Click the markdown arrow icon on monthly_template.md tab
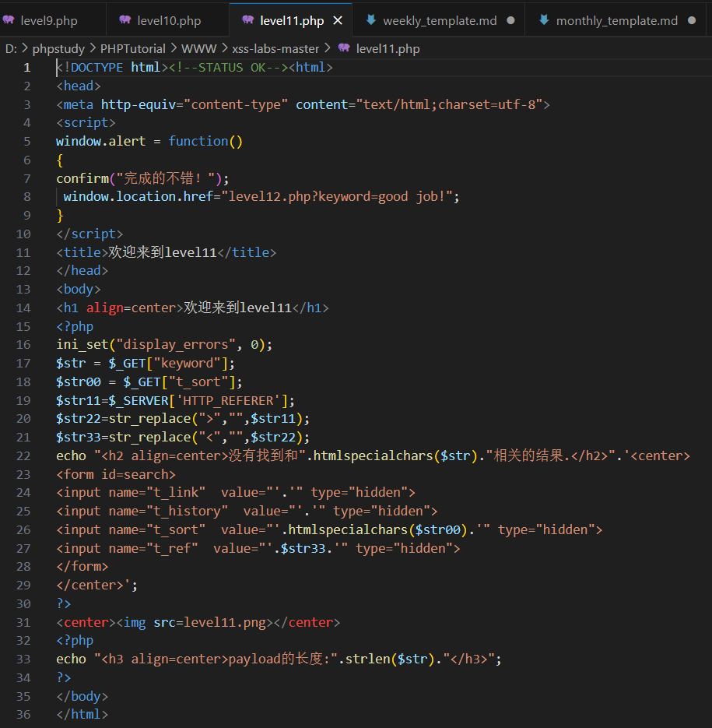Screen dimensions: 712x728 (x=544, y=19)
